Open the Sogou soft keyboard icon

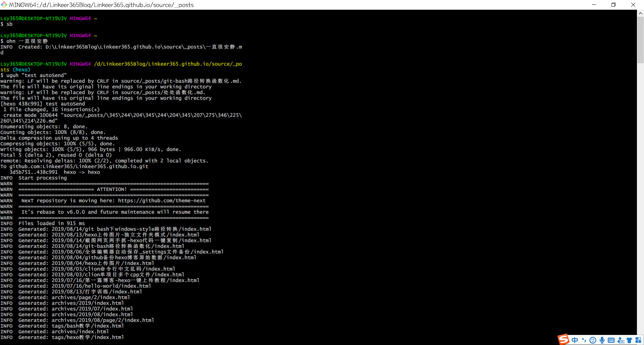tap(611, 340)
